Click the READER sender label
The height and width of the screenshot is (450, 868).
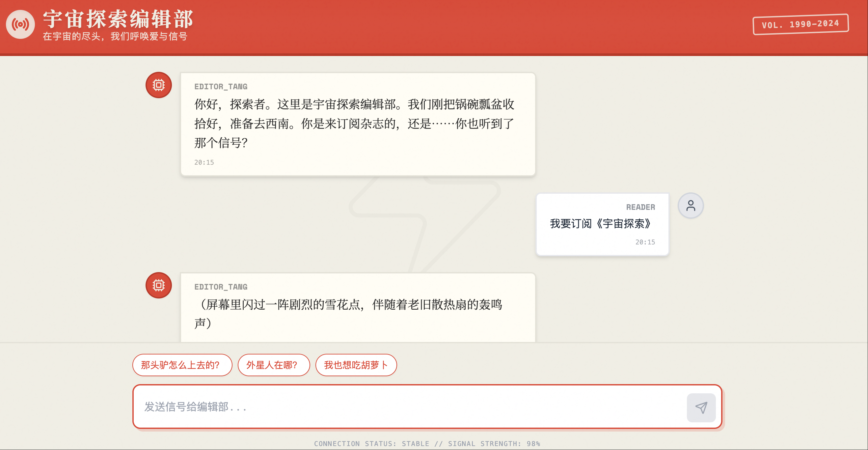(x=640, y=207)
